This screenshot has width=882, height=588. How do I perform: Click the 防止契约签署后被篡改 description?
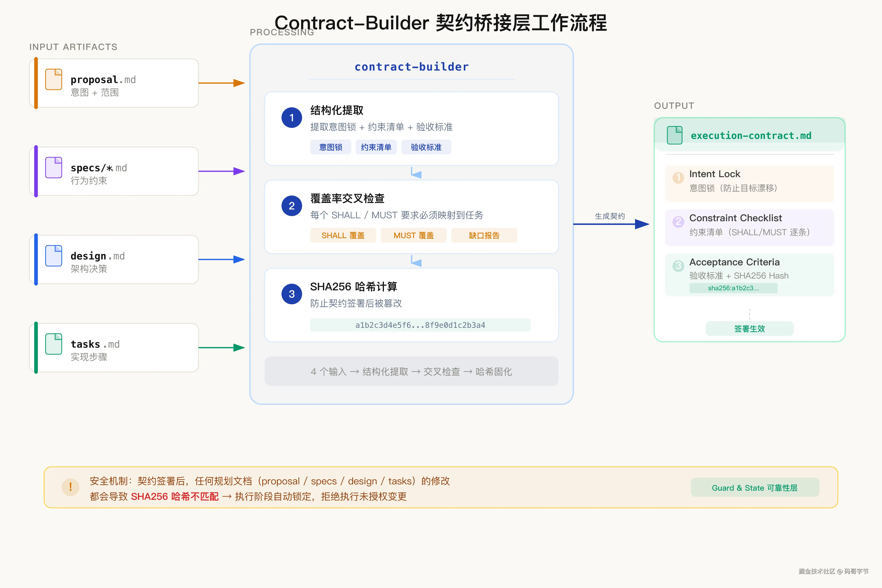356,303
